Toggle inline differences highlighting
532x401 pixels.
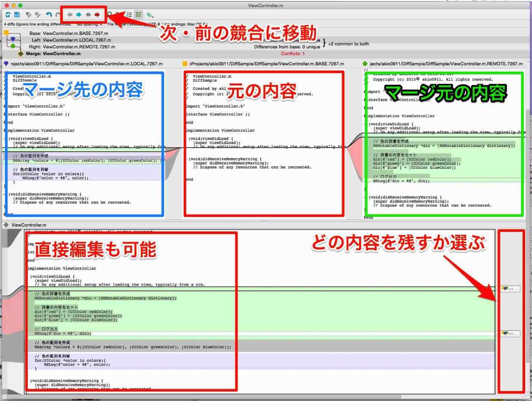(138, 15)
